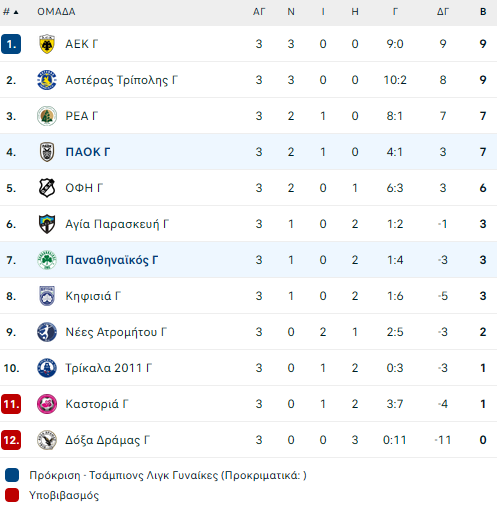Screen dimensions: 497x506
Task: Sort standings by the Β points column
Action: click(483, 12)
